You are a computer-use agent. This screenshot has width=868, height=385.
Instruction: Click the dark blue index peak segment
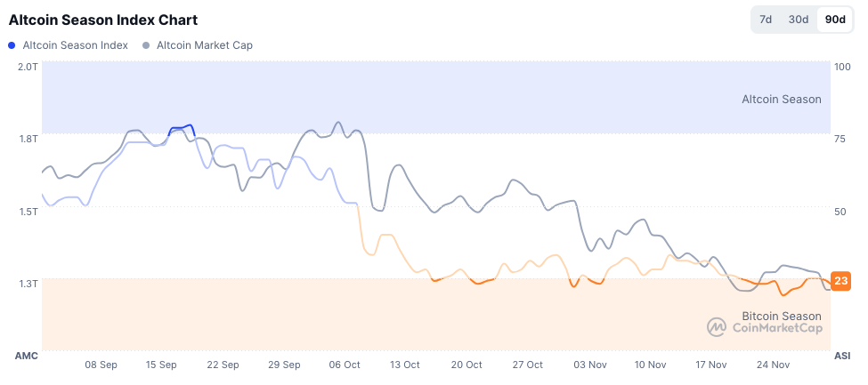tap(182, 128)
